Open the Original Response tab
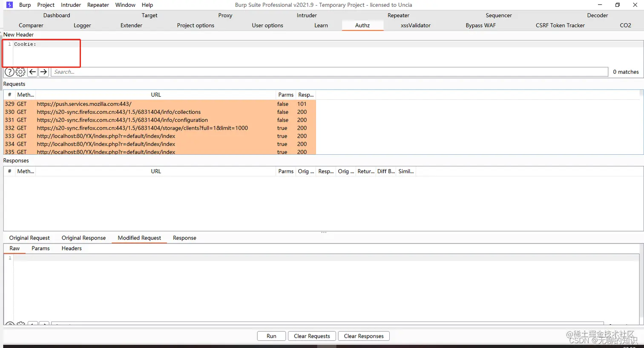This screenshot has height=348, width=644. [x=83, y=238]
